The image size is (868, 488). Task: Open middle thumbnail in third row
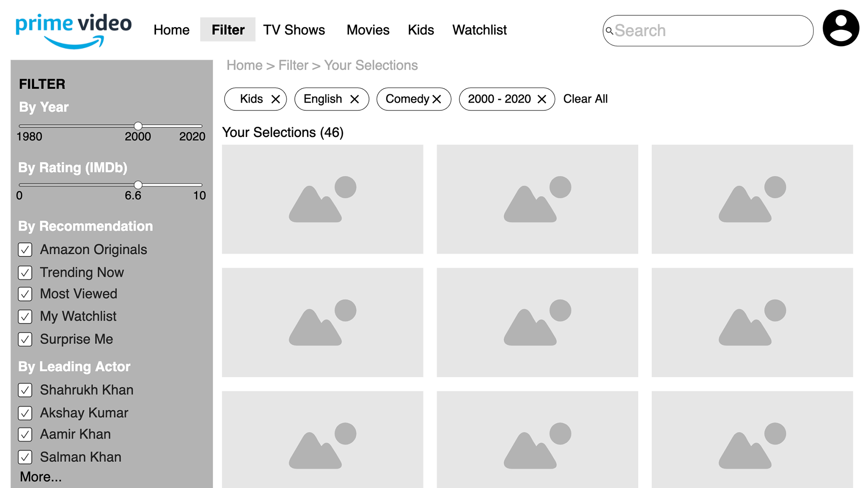[x=538, y=440]
